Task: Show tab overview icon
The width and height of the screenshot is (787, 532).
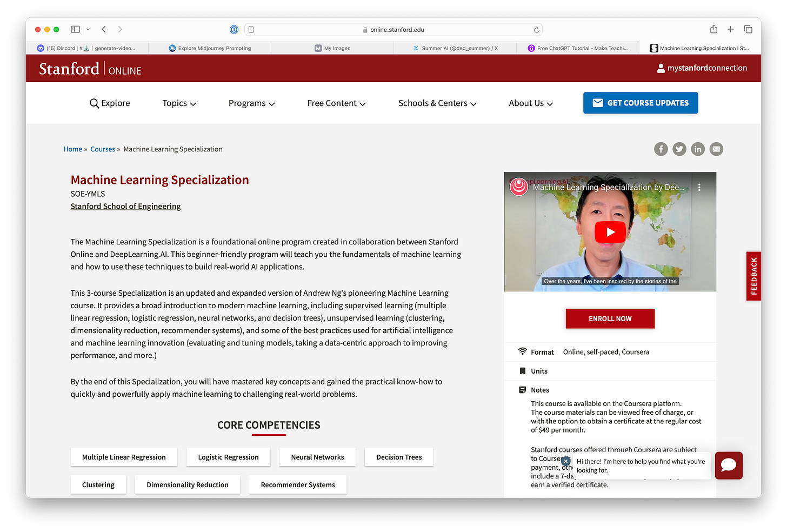Action: click(748, 29)
